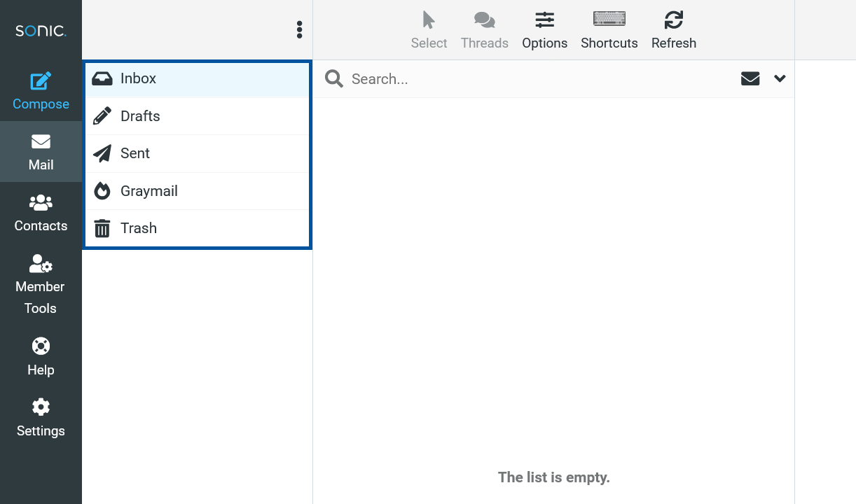The image size is (856, 504).
Task: Open the Sent folder
Action: (197, 153)
